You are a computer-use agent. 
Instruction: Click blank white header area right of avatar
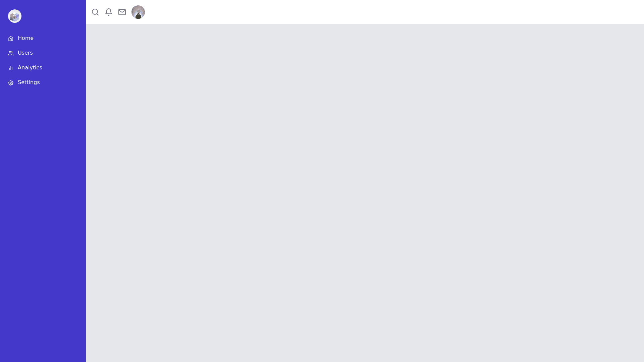tap(394, 12)
